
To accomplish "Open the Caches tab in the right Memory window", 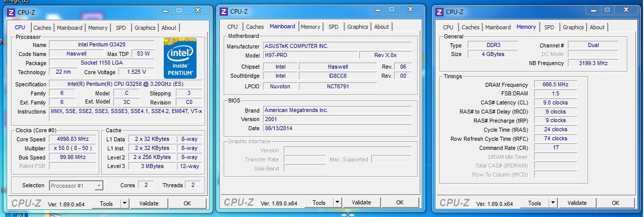I will coord(471,27).
